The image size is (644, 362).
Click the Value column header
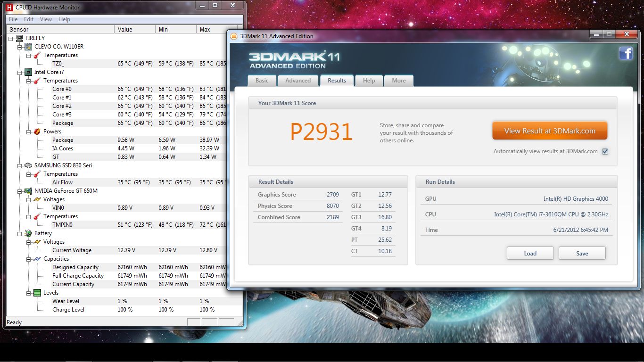[x=135, y=29]
